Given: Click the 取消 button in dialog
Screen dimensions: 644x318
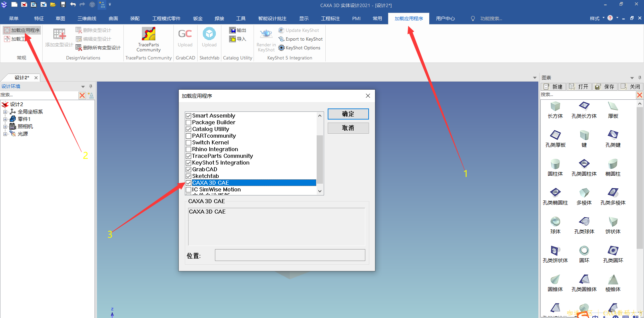Looking at the screenshot, I should coord(348,128).
